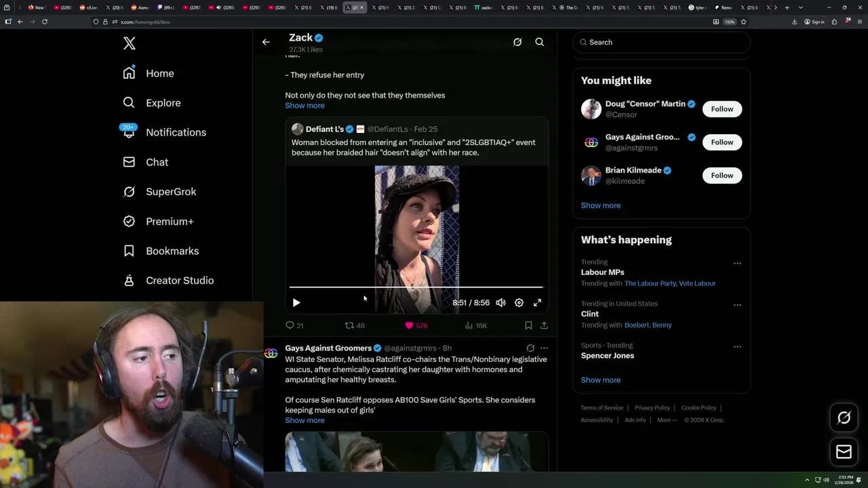Bookmark page with star icon
Viewport: 868px width, 488px height.
[743, 22]
